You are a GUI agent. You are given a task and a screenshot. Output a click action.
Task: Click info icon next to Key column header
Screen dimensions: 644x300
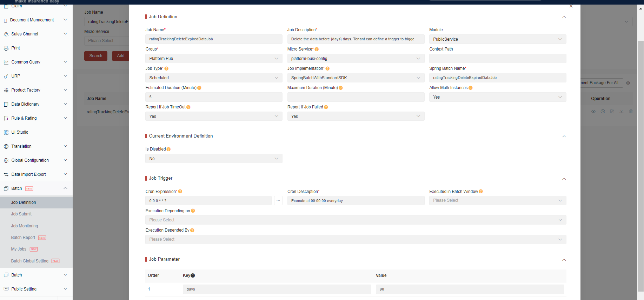click(x=193, y=276)
